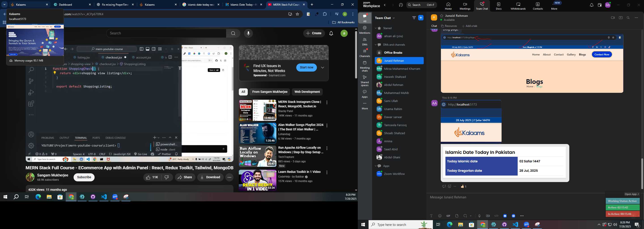Open YouTube notifications bell
The height and width of the screenshot is (229, 644).
[331, 33]
